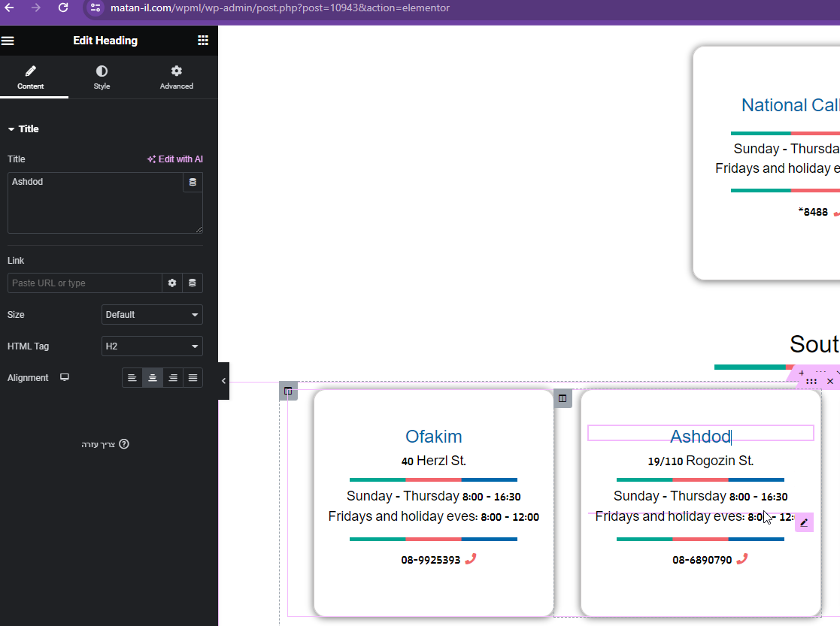
Task: Select the 19/110 Rogozin St. text
Action: coord(700,461)
